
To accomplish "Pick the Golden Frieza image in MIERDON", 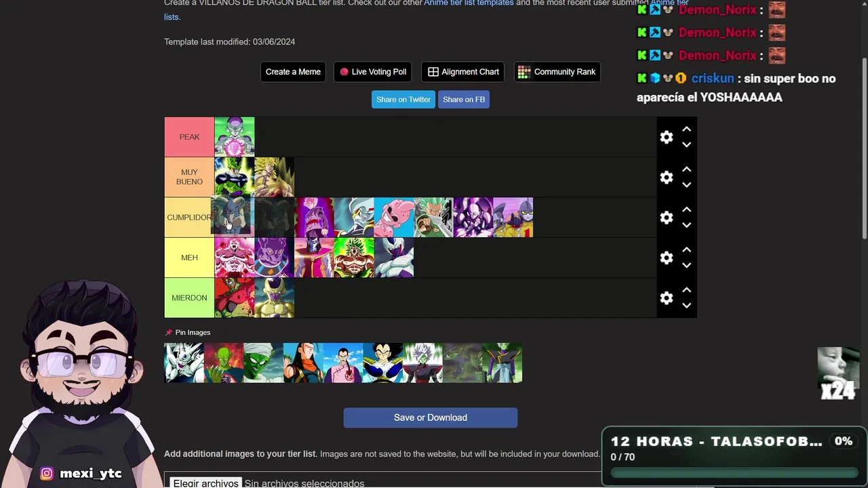I will 274,298.
